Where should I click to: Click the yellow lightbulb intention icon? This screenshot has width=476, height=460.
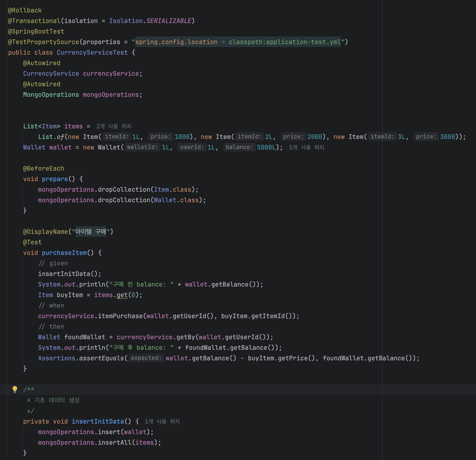(x=15, y=389)
